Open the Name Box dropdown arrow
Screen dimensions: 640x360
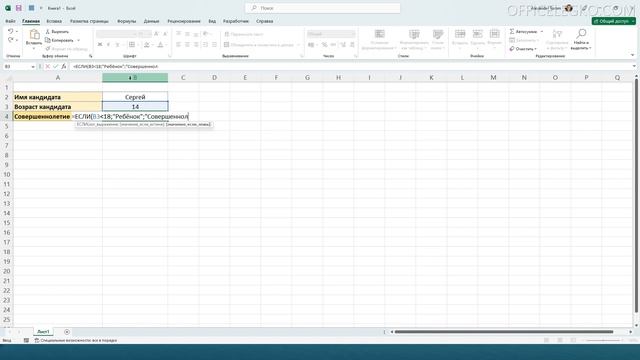[x=33, y=67]
